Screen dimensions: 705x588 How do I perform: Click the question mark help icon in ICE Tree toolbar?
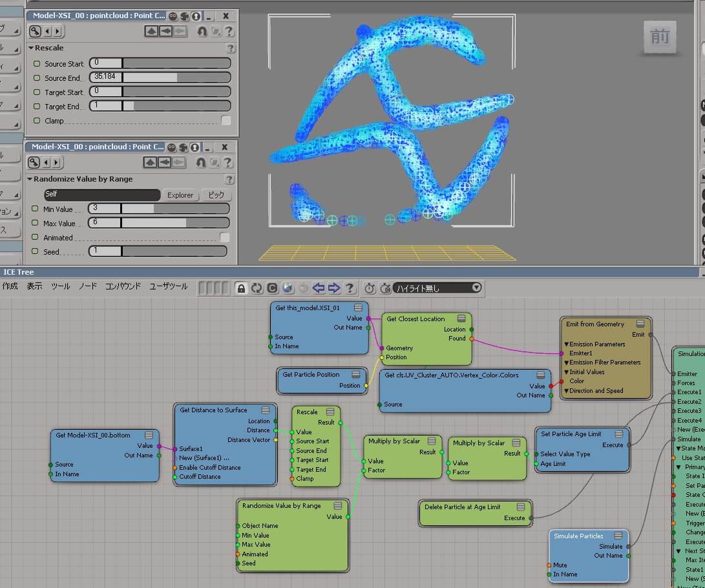pyautogui.click(x=350, y=288)
